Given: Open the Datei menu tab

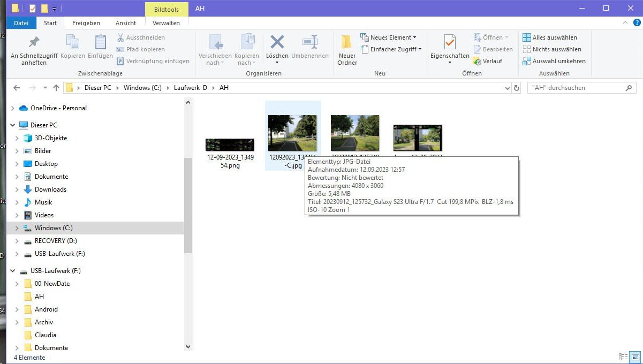Looking at the screenshot, I should (21, 23).
